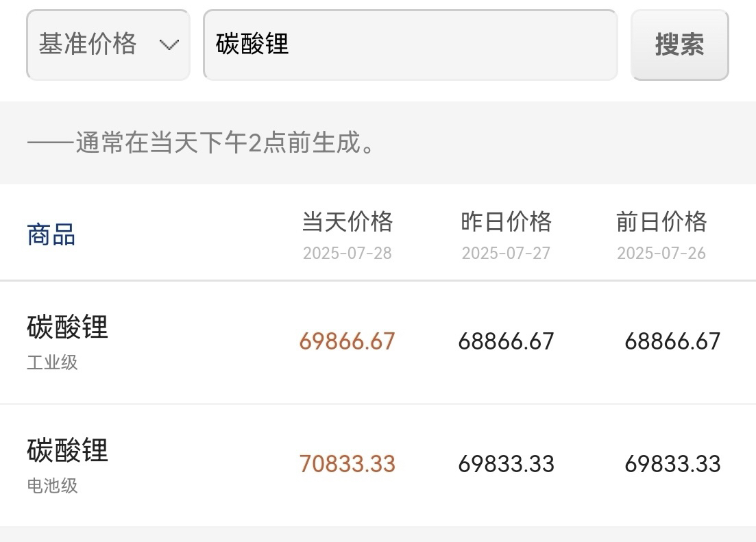756x542 pixels.
Task: Open the 碳酸锂 电池级 product row
Action: coord(378,465)
